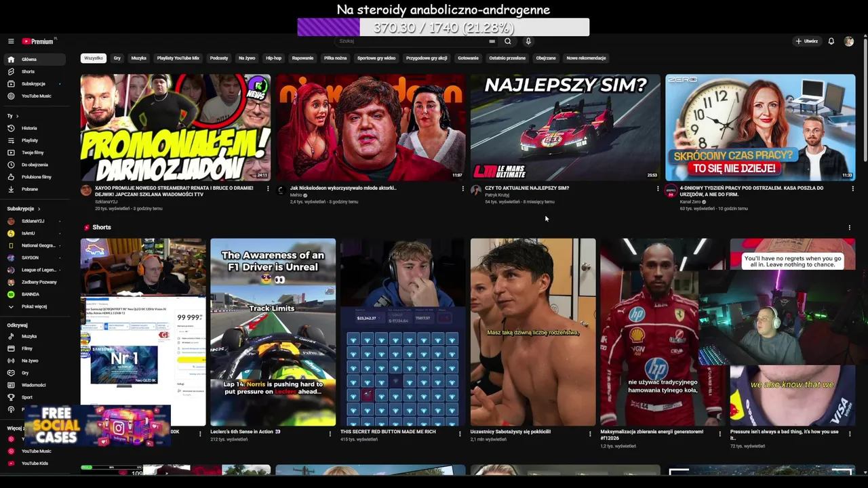868x488 pixels.
Task: Open Playlisty in the sidebar
Action: click(x=36, y=140)
